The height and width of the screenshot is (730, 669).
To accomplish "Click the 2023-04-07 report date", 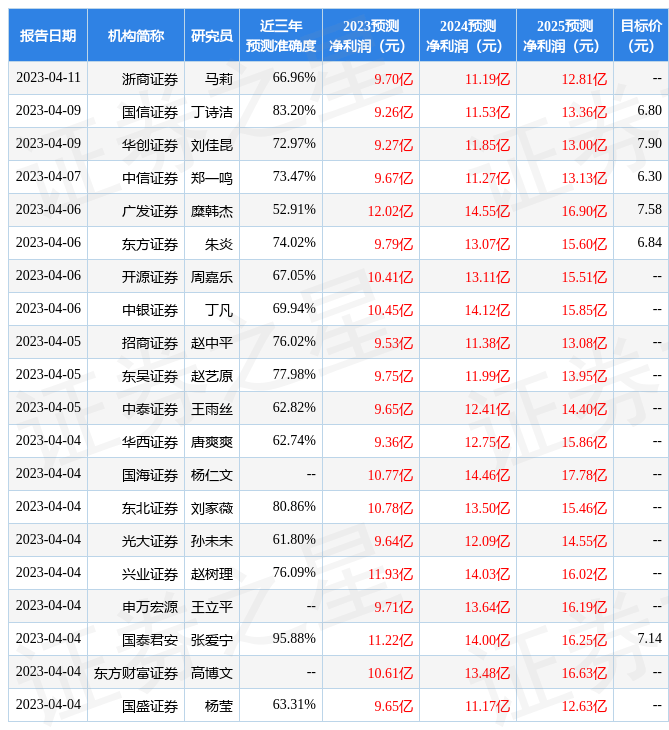I will point(48,176).
